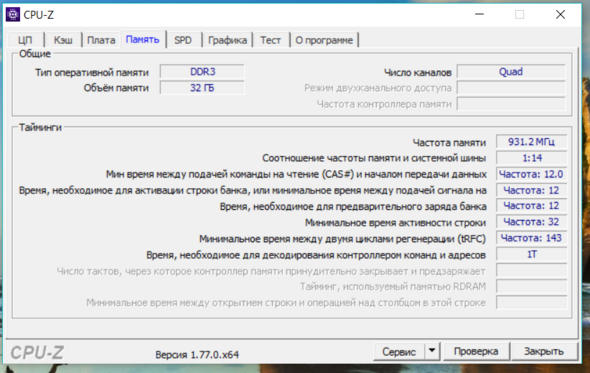The image size is (590, 373).
Task: Click the 1:14 ratio field
Action: (531, 158)
